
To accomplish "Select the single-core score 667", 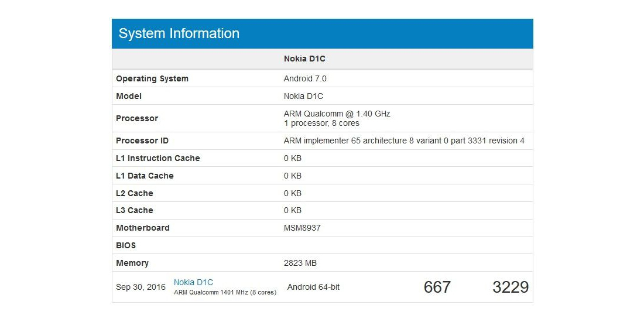I will [437, 287].
